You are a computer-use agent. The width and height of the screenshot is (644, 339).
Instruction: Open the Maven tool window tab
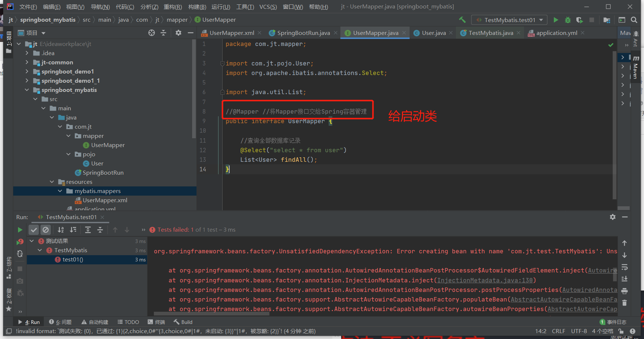636,67
